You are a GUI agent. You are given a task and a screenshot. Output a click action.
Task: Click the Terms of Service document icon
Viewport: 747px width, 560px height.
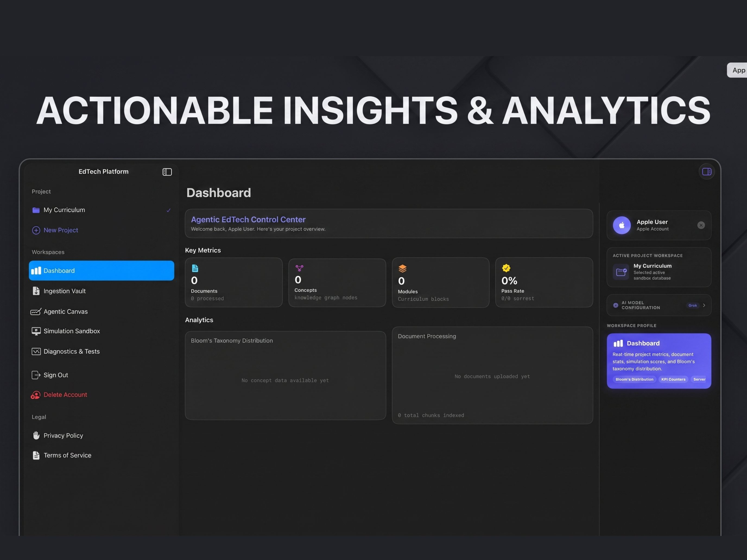pos(36,455)
